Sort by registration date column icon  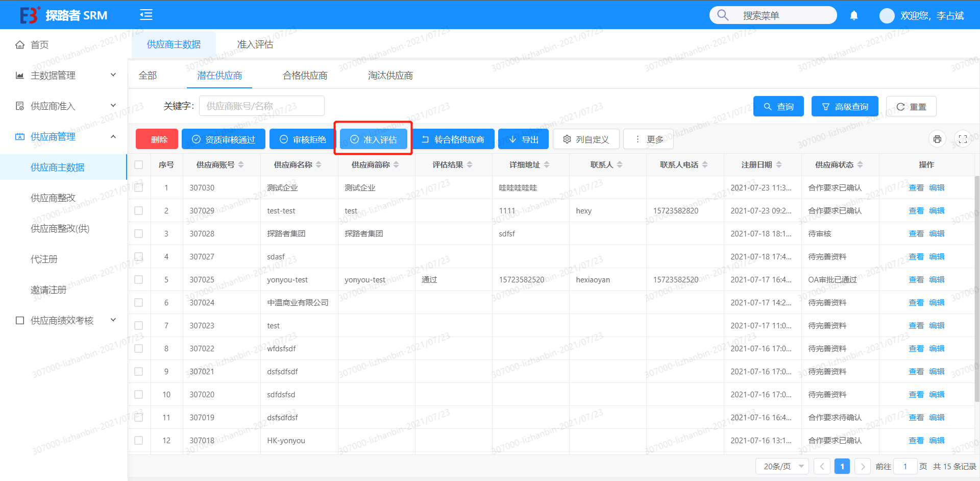point(779,165)
